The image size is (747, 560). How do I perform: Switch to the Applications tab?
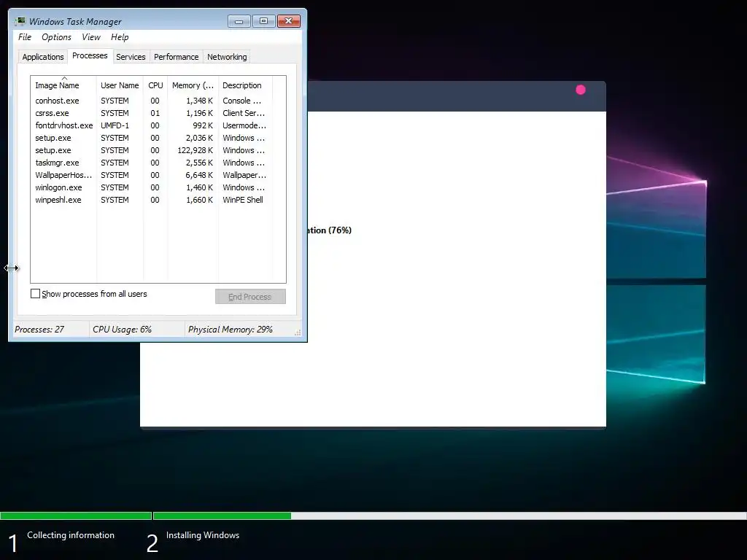click(43, 57)
